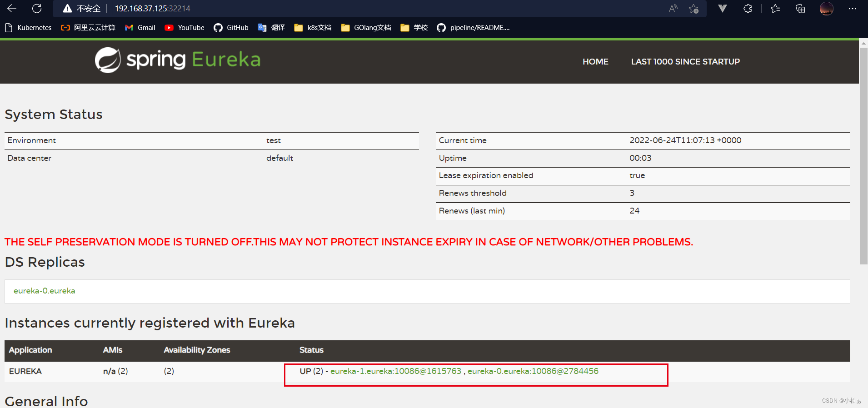Open the pipeline/README bookmark
The width and height of the screenshot is (868, 408).
tap(474, 28)
